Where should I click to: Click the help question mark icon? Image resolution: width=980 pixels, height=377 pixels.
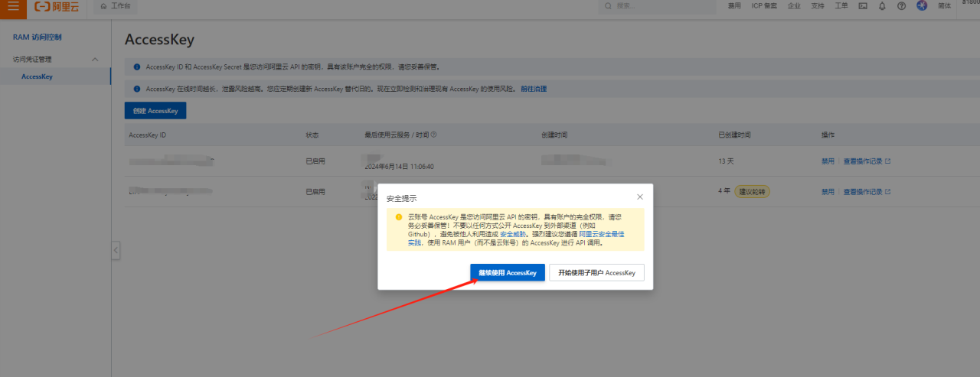901,6
